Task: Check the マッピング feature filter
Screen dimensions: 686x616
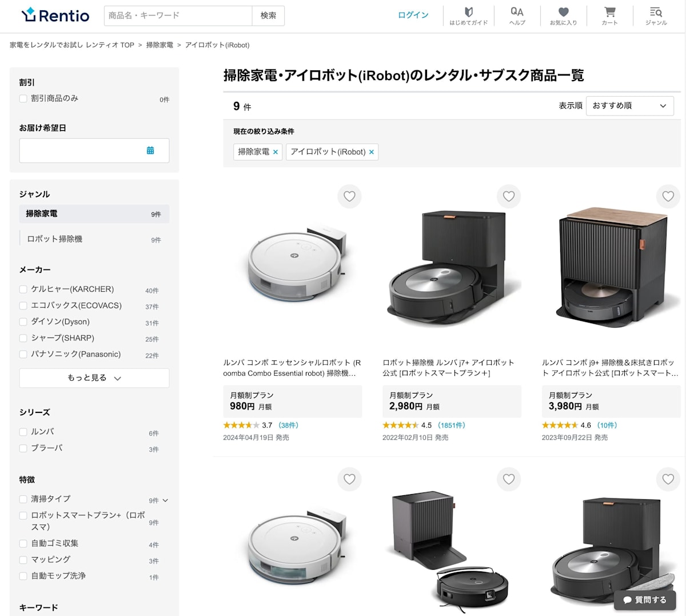Action: point(23,560)
